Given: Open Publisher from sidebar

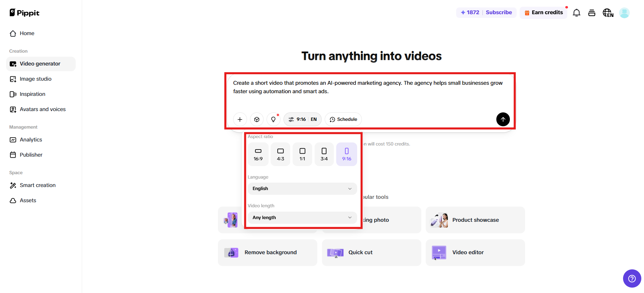Looking at the screenshot, I should tap(41, 155).
